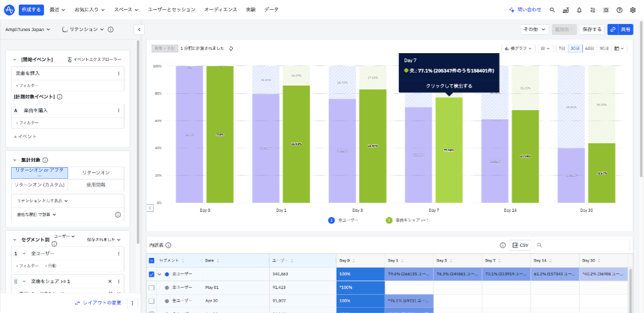Click the 全ユーザー purple legend swatch
This screenshot has height=313, width=644.
[x=330, y=220]
